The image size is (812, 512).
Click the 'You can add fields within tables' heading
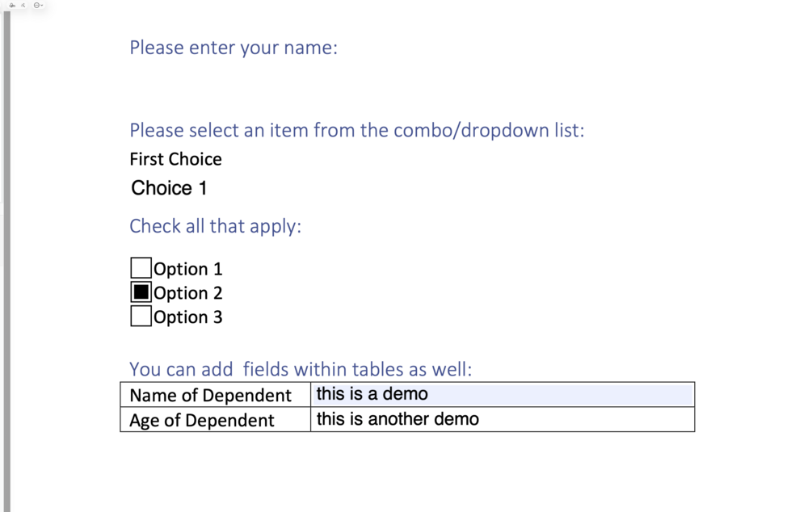[x=301, y=369]
